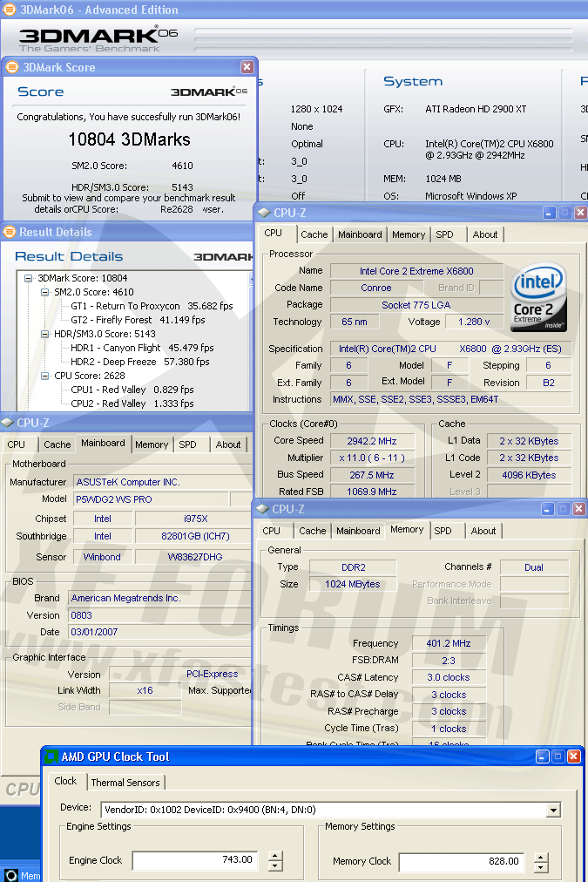Click the Mem taskbar button

point(22,875)
